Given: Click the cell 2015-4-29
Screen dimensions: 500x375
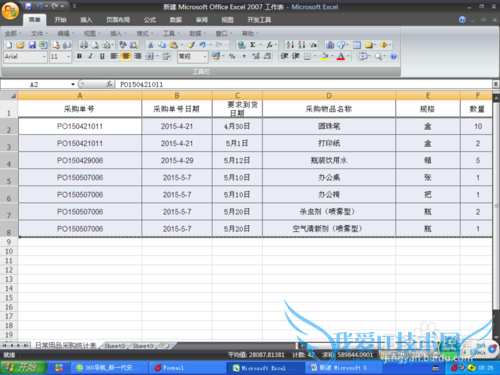Looking at the screenshot, I should click(177, 160).
